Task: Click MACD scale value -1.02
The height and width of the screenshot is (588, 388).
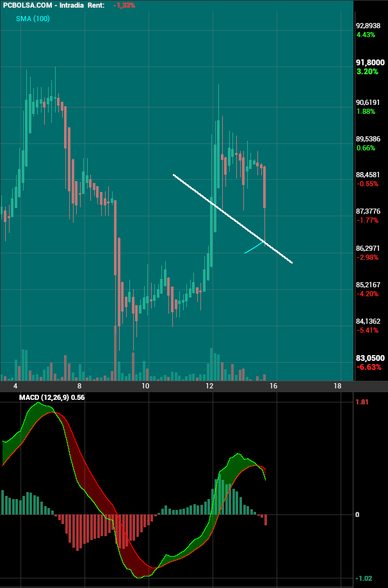Action: [x=362, y=578]
